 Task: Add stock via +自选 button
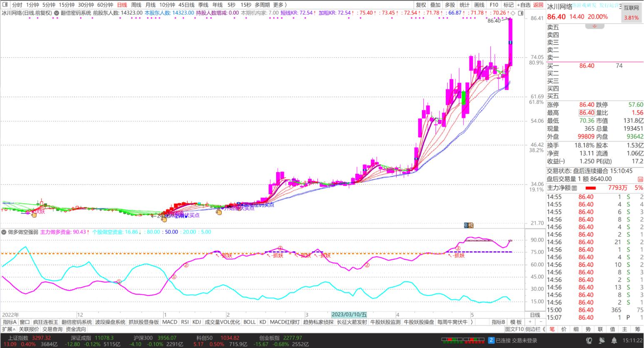click(x=524, y=5)
